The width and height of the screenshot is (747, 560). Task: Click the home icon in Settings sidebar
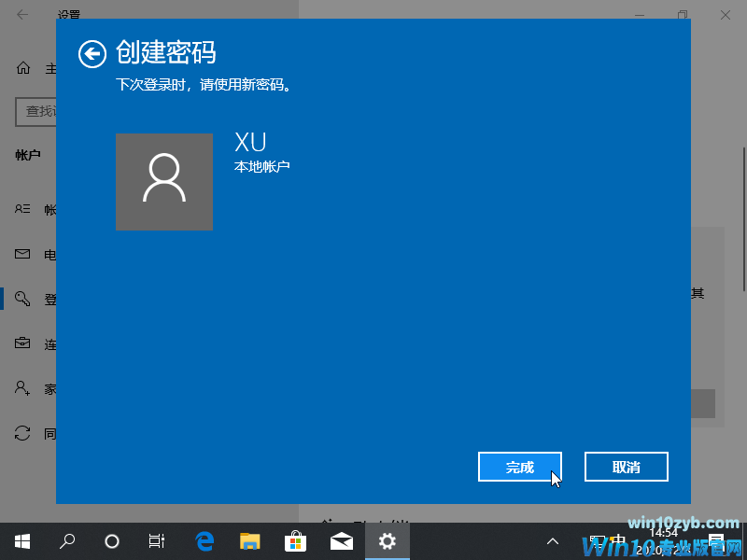point(23,68)
